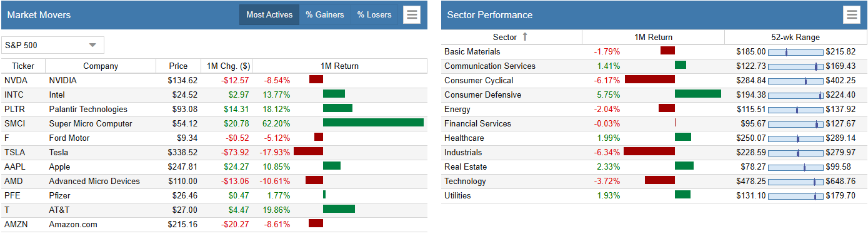Image resolution: width=868 pixels, height=236 pixels.
Task: Click the Real Estate 52-week range bar
Action: tap(796, 167)
